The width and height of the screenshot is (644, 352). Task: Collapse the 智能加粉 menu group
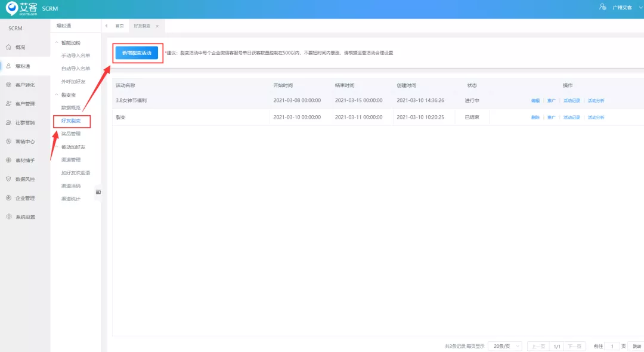[x=57, y=43]
